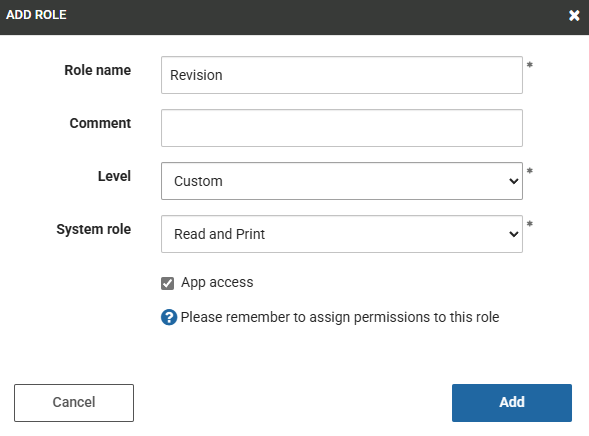Focus the Role name field containing Revision
The width and height of the screenshot is (589, 436).
[342, 75]
